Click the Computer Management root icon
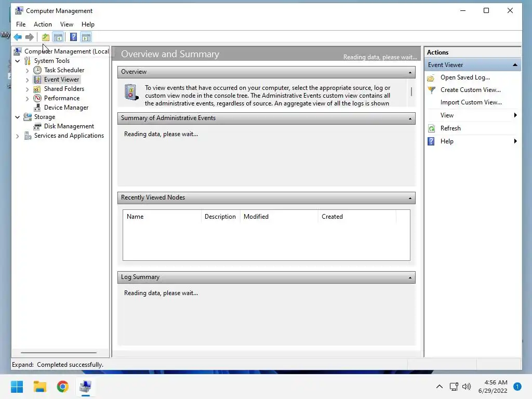 point(18,51)
